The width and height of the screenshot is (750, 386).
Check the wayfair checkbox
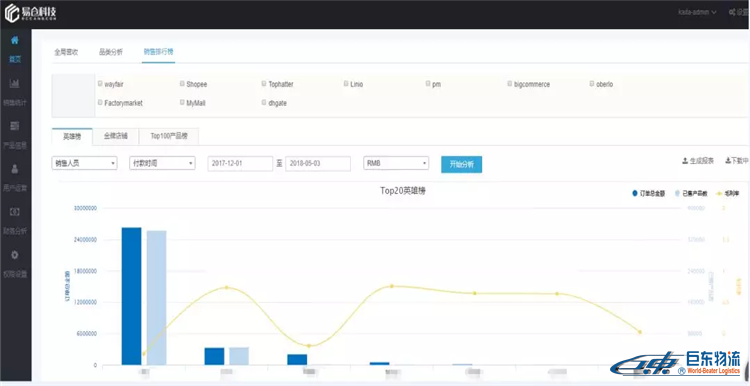pyautogui.click(x=100, y=83)
